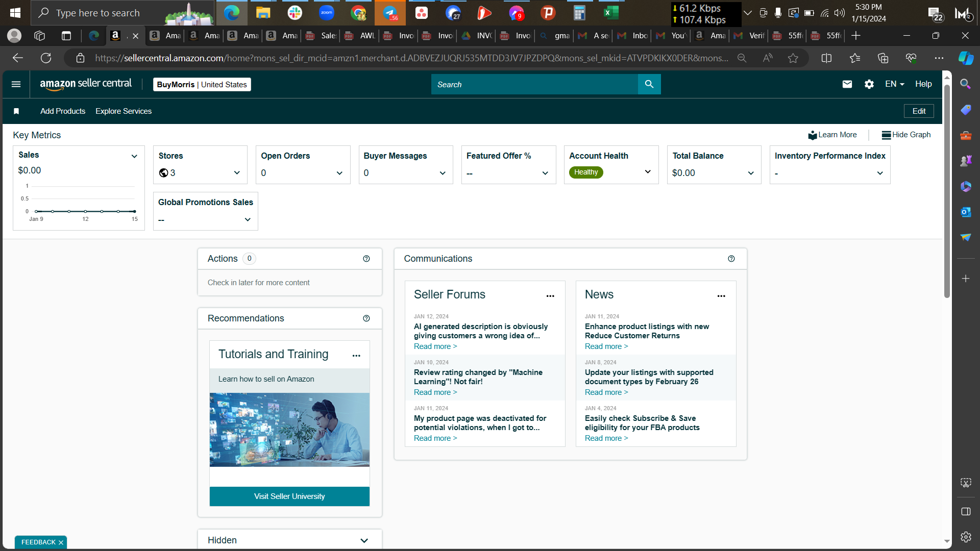Switch to the AWL PDF browser tab
This screenshot has height=551, width=980.
tap(361, 36)
